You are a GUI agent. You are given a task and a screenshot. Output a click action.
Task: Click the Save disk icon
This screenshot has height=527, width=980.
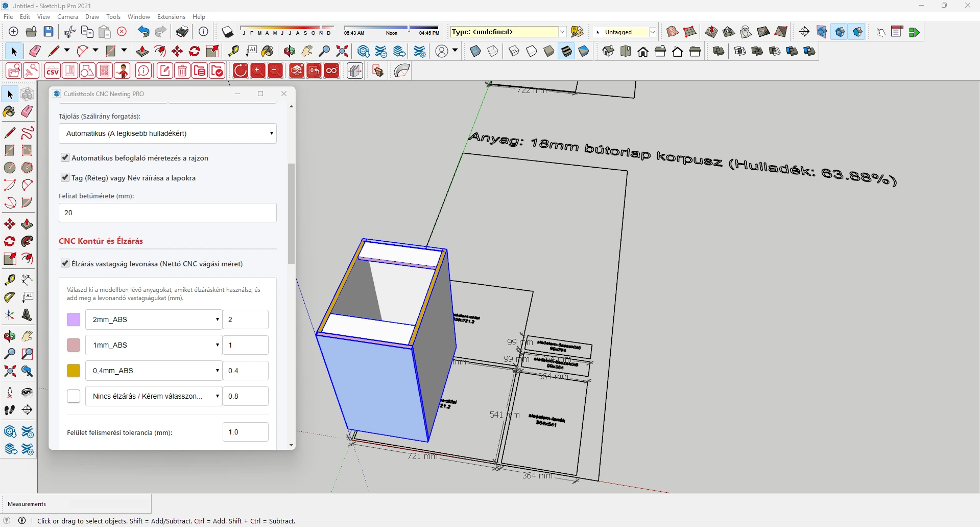coord(49,32)
